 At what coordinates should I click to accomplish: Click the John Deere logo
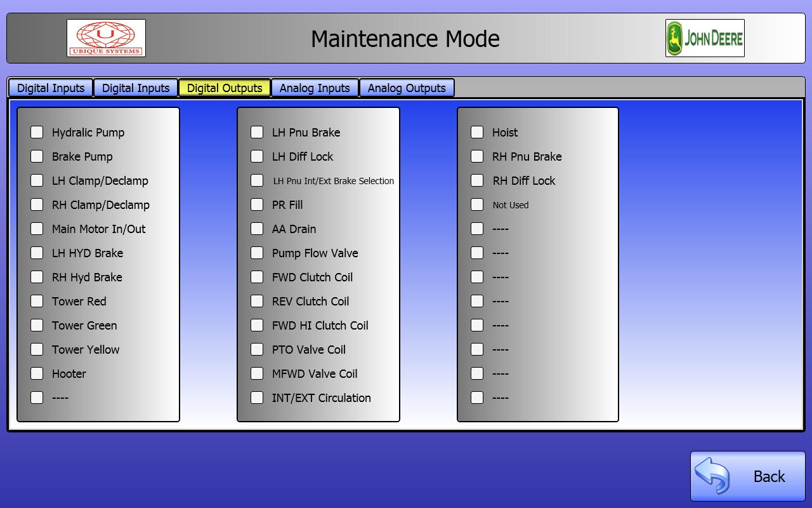(704, 38)
